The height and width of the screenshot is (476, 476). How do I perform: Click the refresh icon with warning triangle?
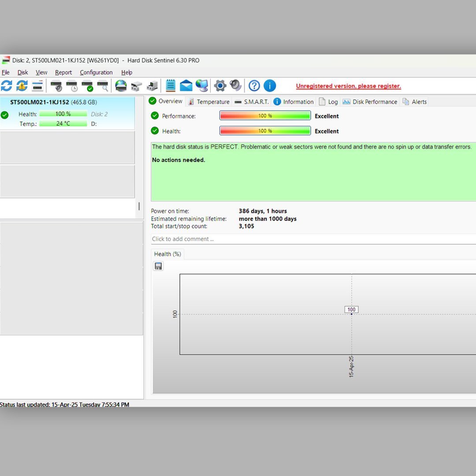click(22, 86)
